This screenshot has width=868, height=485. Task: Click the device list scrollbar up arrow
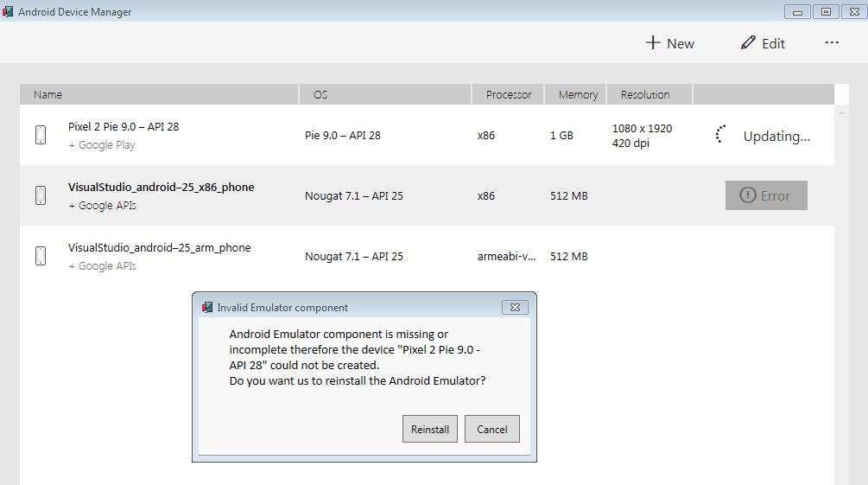841,112
